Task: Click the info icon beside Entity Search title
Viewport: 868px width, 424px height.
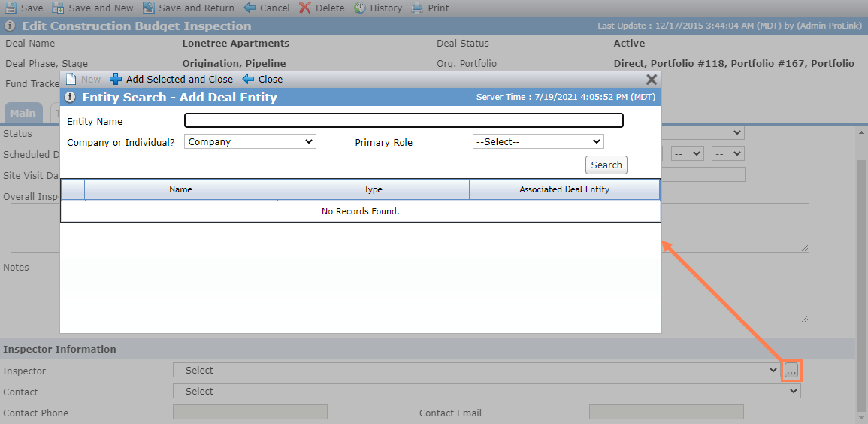Action: point(70,98)
